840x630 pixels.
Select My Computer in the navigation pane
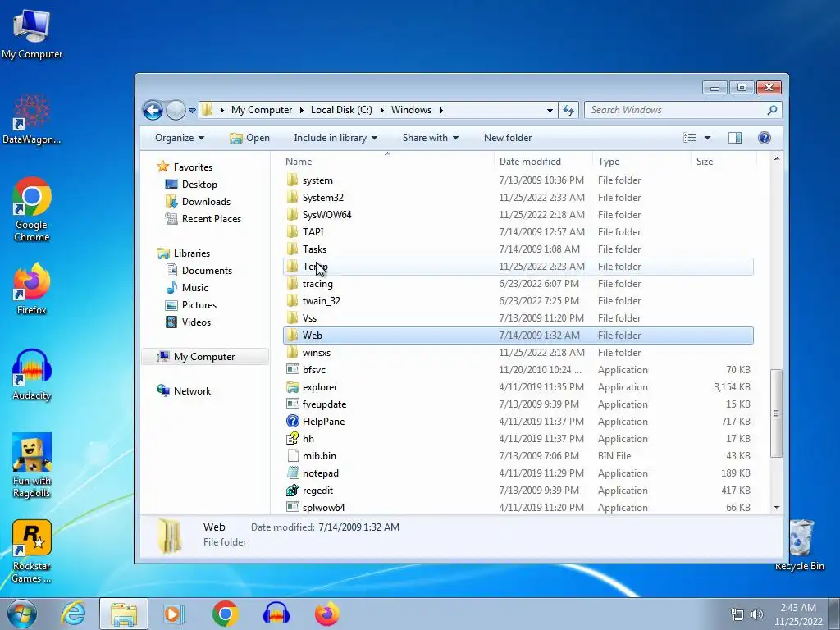click(x=204, y=357)
